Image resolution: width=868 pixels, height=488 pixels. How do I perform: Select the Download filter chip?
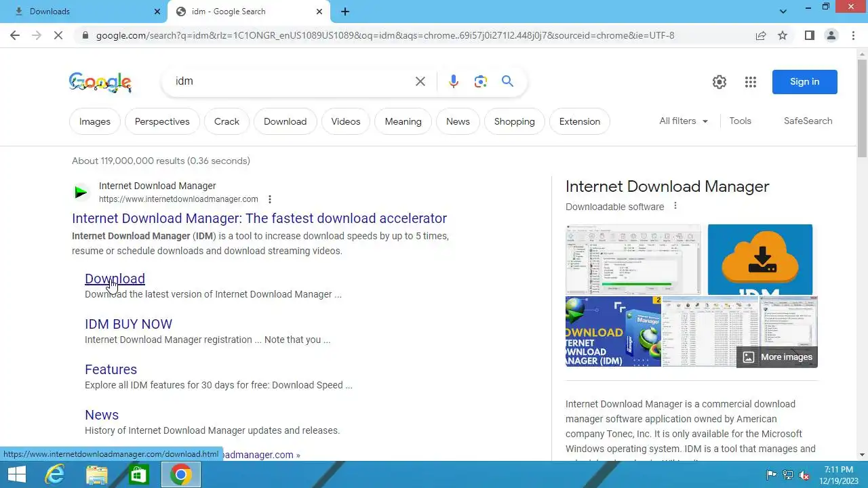tap(285, 121)
